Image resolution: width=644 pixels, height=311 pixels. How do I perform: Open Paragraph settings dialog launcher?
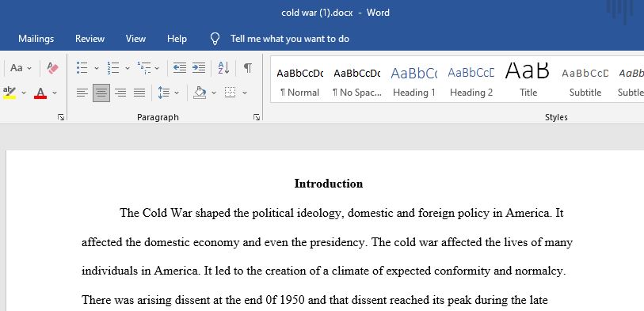[x=257, y=118]
